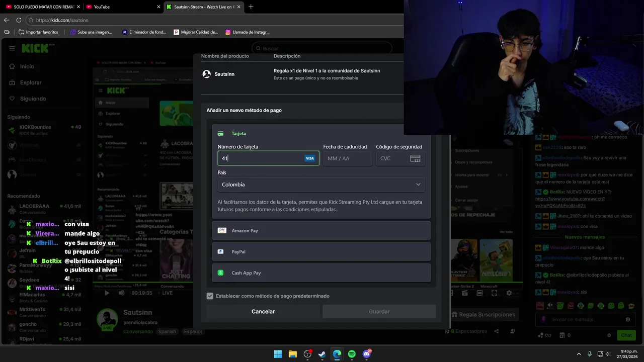Open Discord from taskbar
This screenshot has width=644, height=362.
coord(367,354)
